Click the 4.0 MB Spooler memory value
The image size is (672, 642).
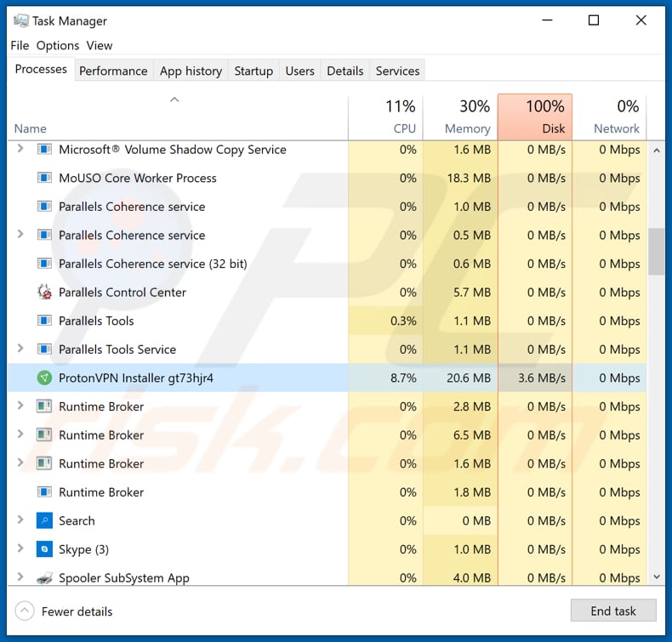point(472,577)
